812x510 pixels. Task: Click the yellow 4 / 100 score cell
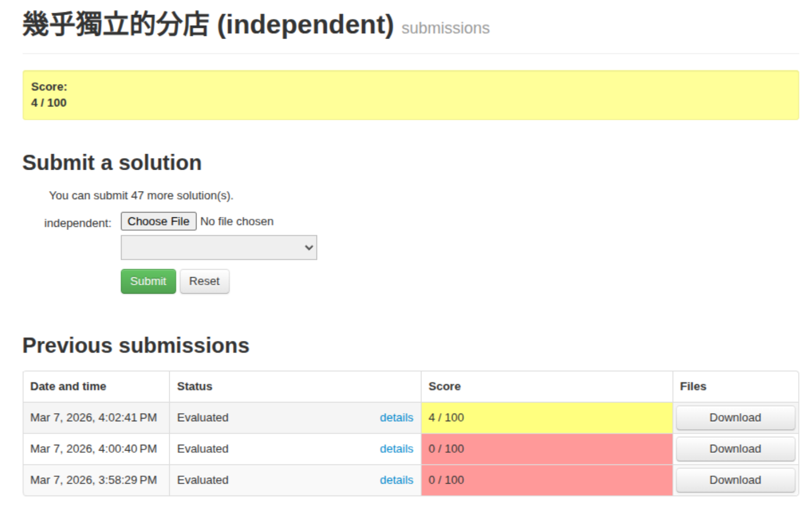coord(546,418)
